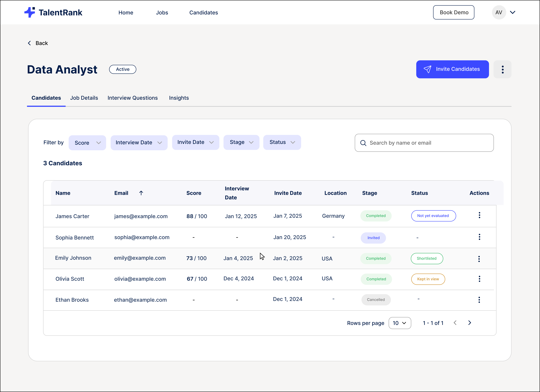Go to the previous table page
540x392 pixels.
pos(455,323)
